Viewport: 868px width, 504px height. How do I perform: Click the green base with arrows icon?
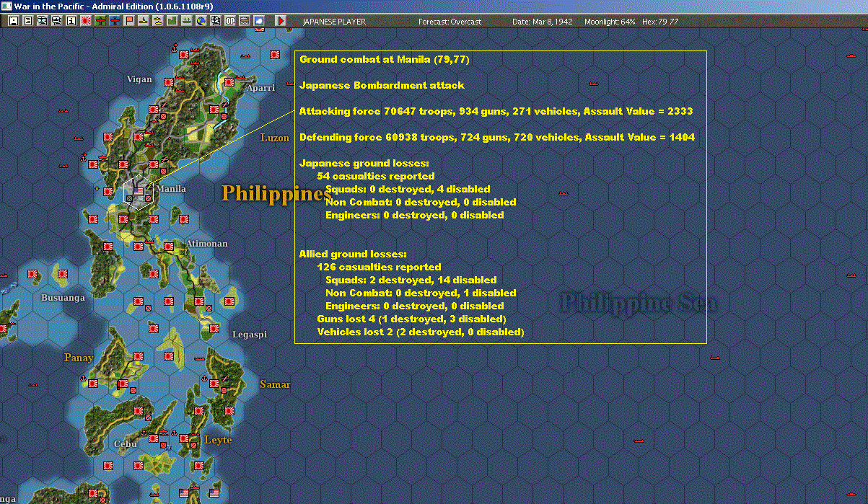[187, 21]
